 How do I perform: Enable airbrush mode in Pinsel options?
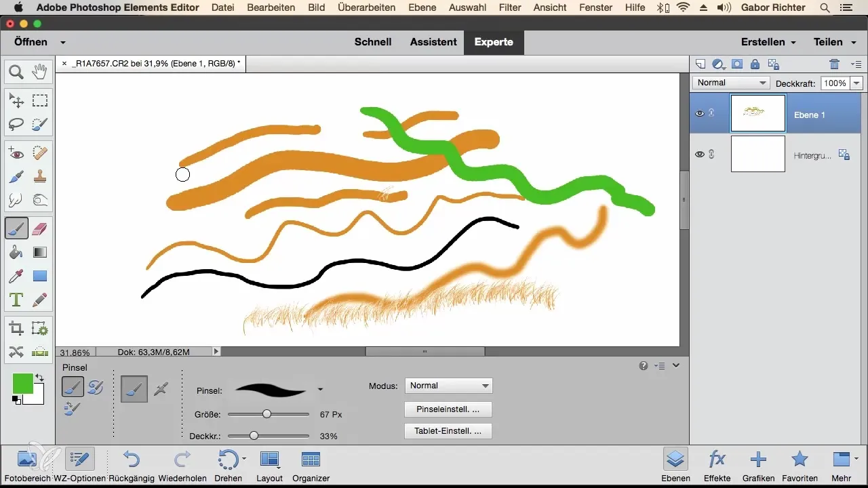(161, 389)
